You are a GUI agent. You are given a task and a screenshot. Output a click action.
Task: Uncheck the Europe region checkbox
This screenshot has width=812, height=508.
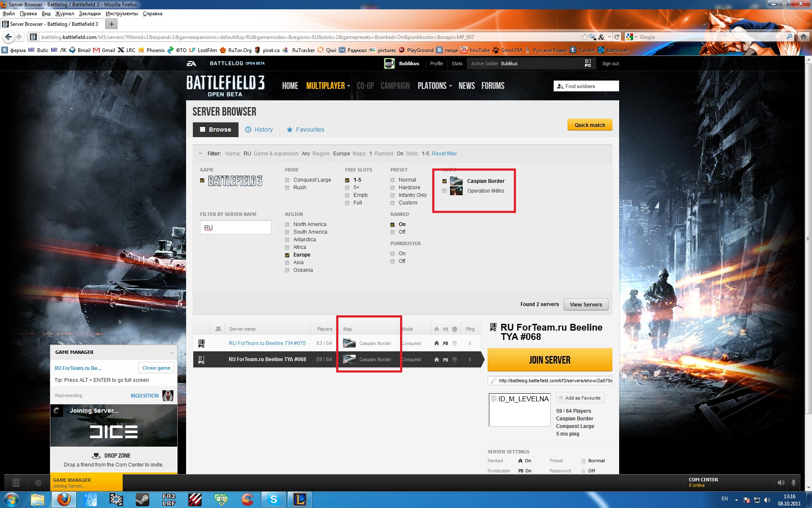point(287,255)
